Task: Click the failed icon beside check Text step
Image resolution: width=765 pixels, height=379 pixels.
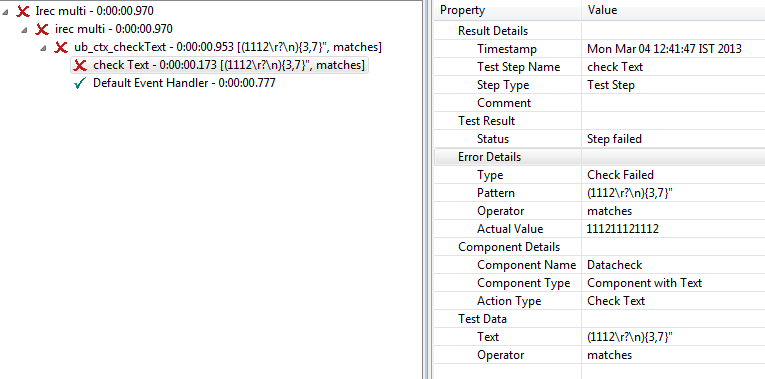Action: pos(80,65)
